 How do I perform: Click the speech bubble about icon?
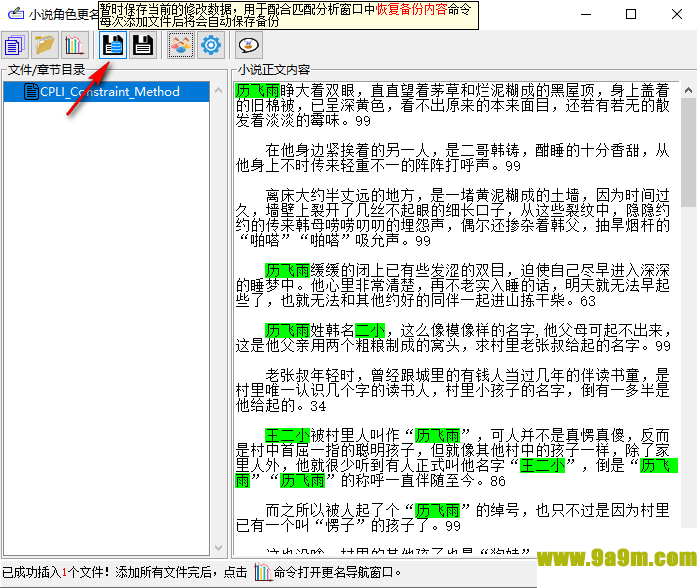point(248,45)
